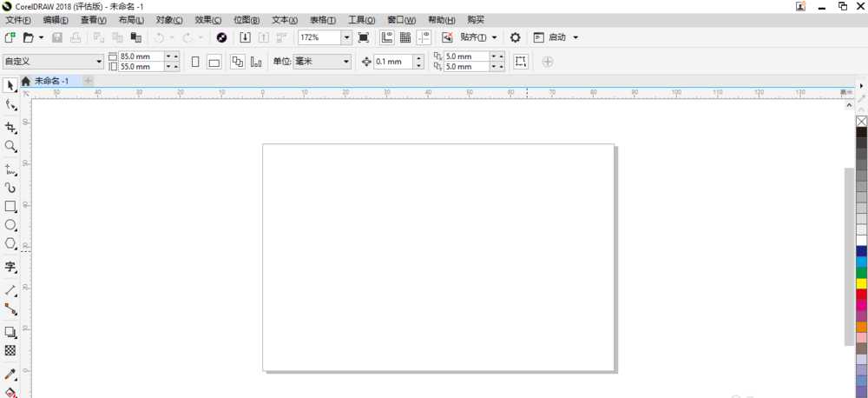Open the units dropdown showing 毫米
Viewport: 868px width, 398px height.
pos(345,62)
